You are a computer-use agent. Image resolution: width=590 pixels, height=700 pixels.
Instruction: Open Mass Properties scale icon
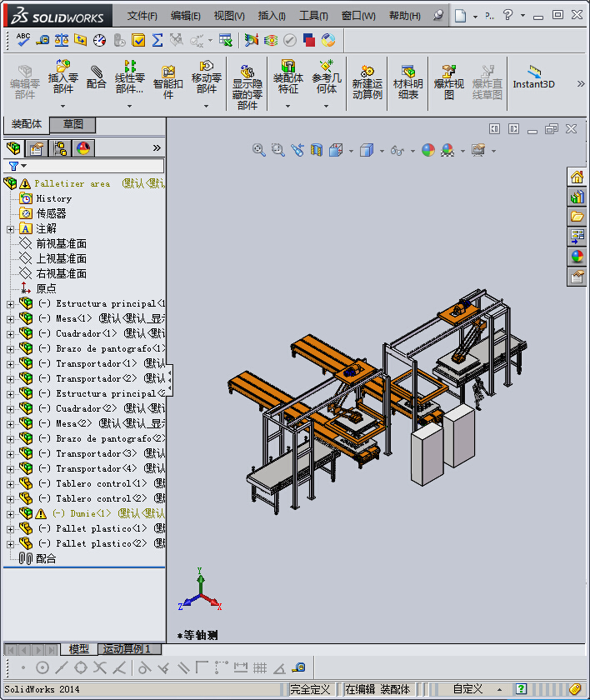tap(62, 40)
